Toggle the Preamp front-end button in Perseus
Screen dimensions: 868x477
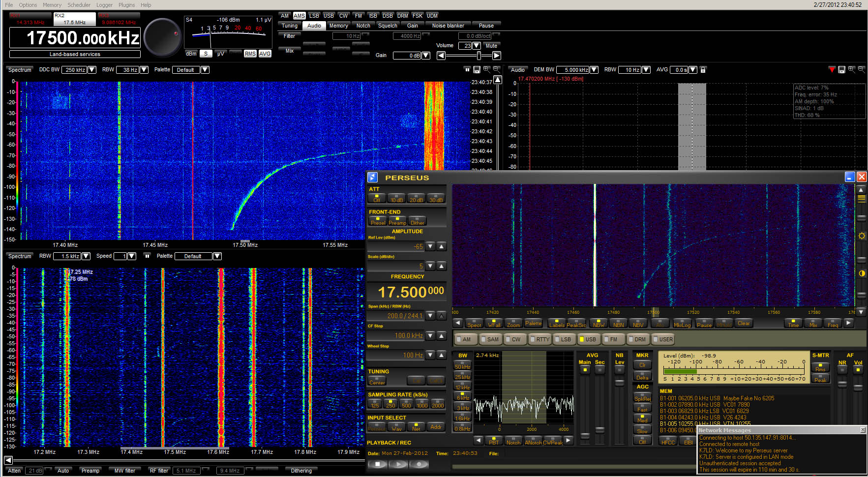397,221
